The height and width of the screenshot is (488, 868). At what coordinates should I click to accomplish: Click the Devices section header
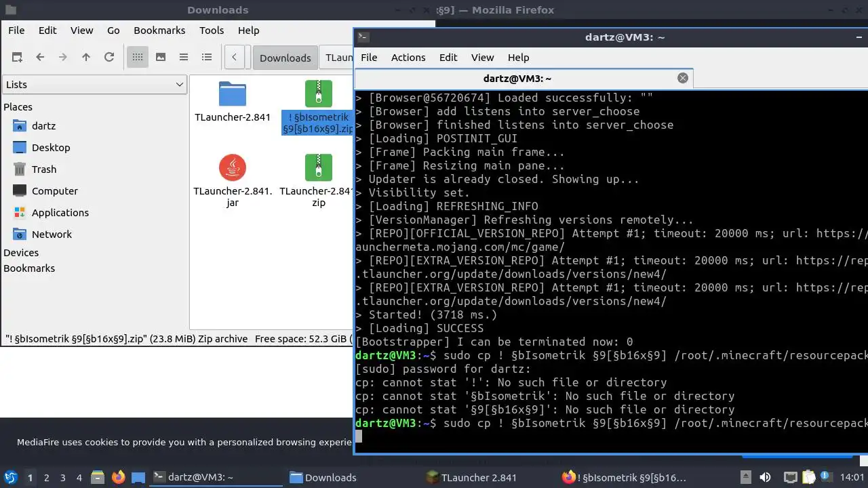21,253
